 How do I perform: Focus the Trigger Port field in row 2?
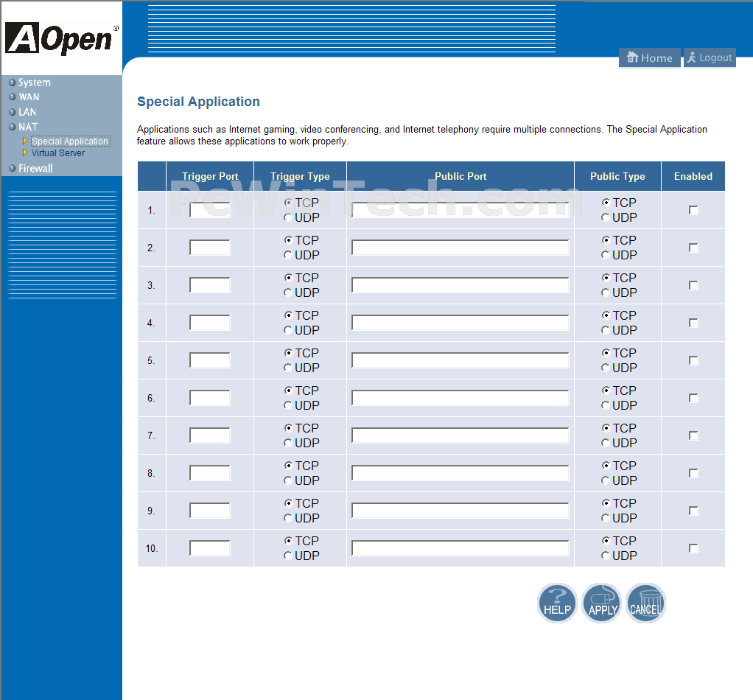pyautogui.click(x=210, y=248)
